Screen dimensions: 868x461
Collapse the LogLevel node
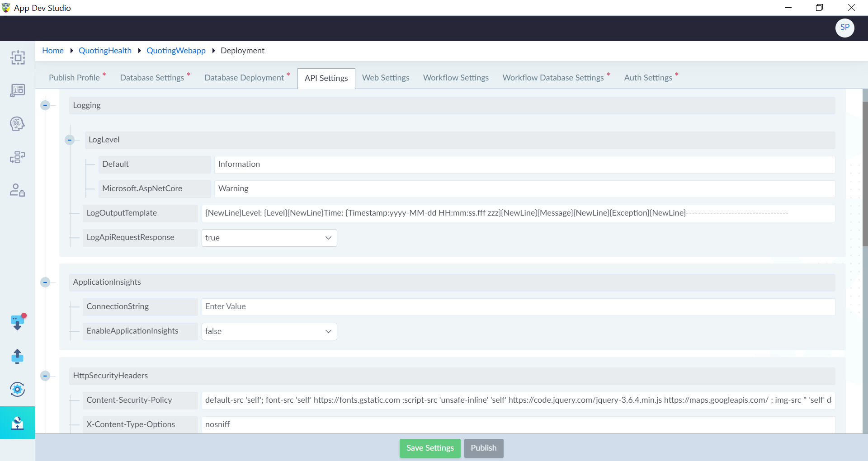tap(70, 140)
